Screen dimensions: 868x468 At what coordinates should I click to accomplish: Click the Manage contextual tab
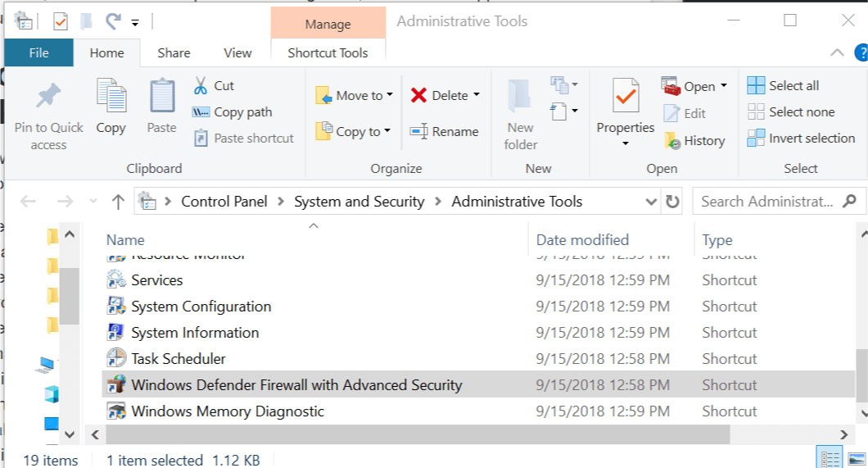click(x=328, y=24)
